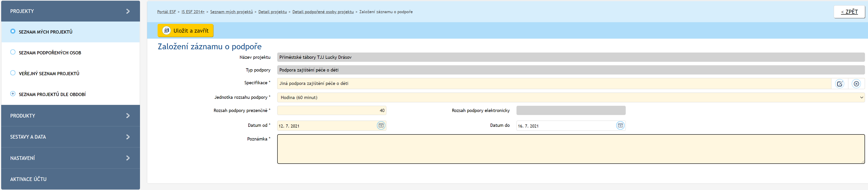This screenshot has height=190, width=868.
Task: Click the edit icon beside Specifikace field
Action: (x=839, y=84)
